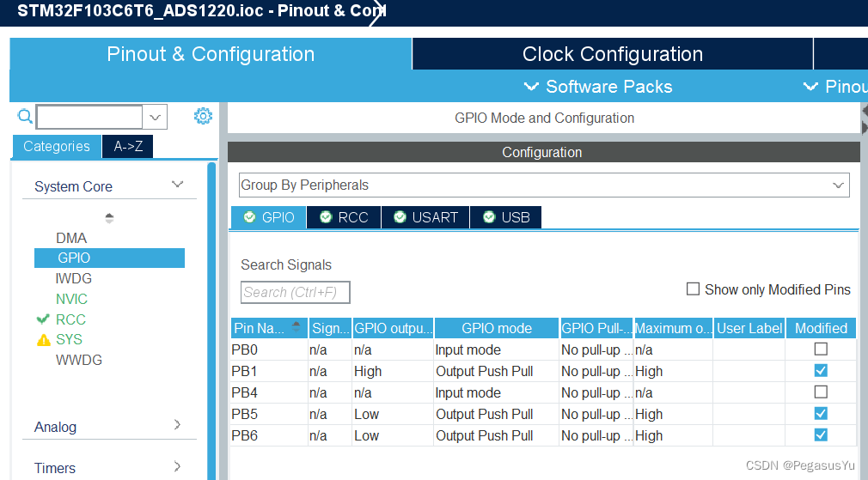Select the PB1 pin row

click(543, 371)
